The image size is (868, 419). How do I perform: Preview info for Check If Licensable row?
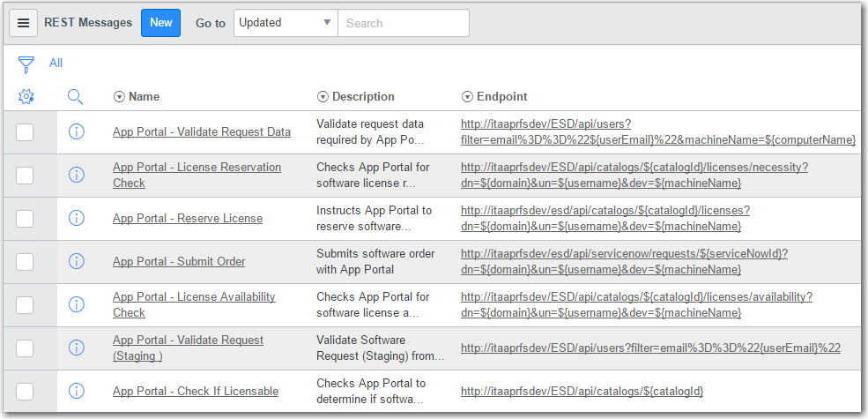(x=77, y=391)
